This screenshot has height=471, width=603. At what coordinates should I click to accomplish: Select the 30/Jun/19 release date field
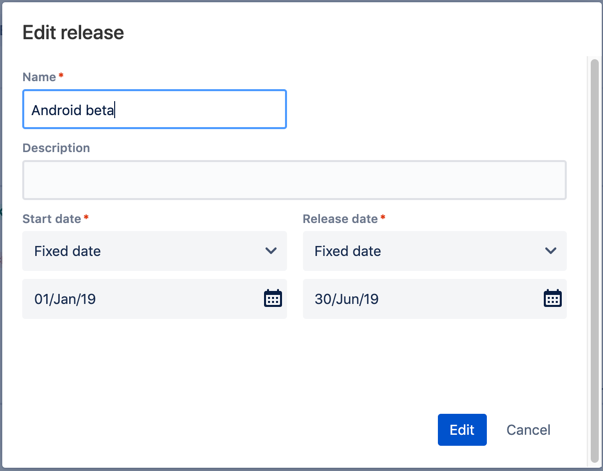435,299
